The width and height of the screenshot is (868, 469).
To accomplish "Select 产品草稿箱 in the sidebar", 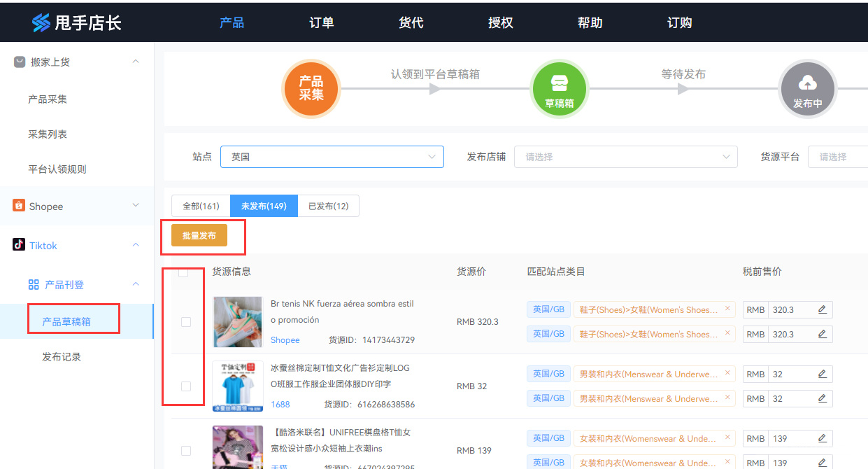I will (x=66, y=322).
